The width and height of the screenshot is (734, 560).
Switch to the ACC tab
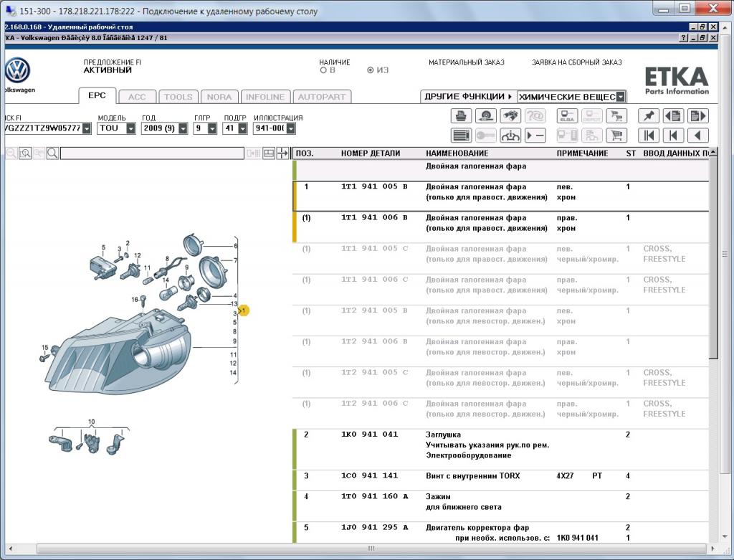pyautogui.click(x=137, y=97)
